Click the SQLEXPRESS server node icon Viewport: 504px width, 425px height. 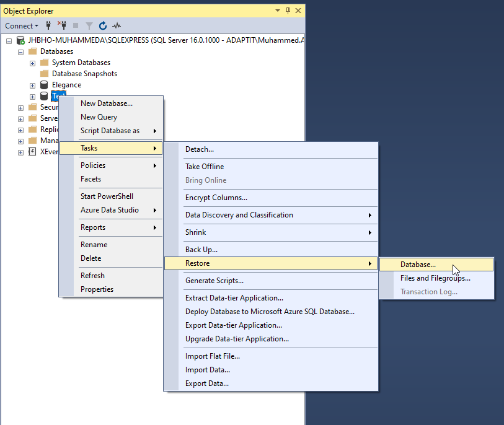tap(20, 40)
